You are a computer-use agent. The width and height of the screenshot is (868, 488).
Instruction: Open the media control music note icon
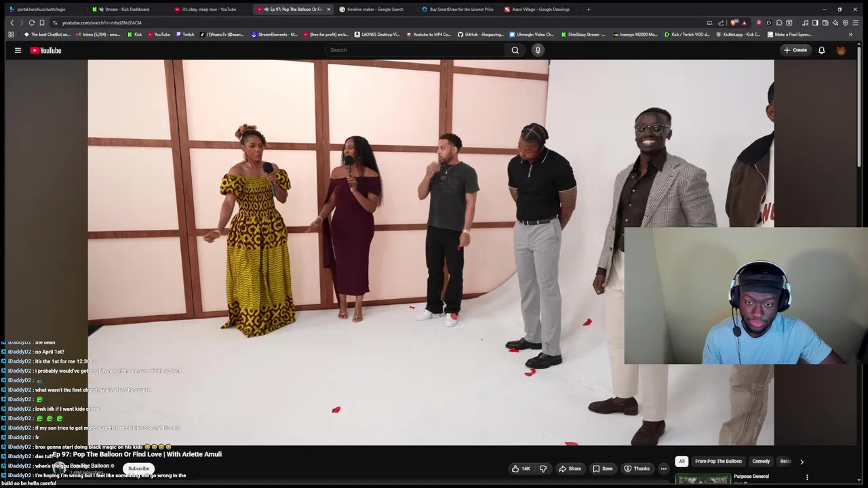click(805, 22)
